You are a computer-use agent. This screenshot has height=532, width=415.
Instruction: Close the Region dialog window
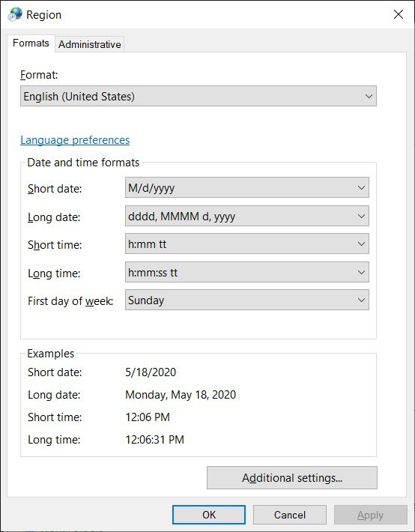tap(399, 14)
